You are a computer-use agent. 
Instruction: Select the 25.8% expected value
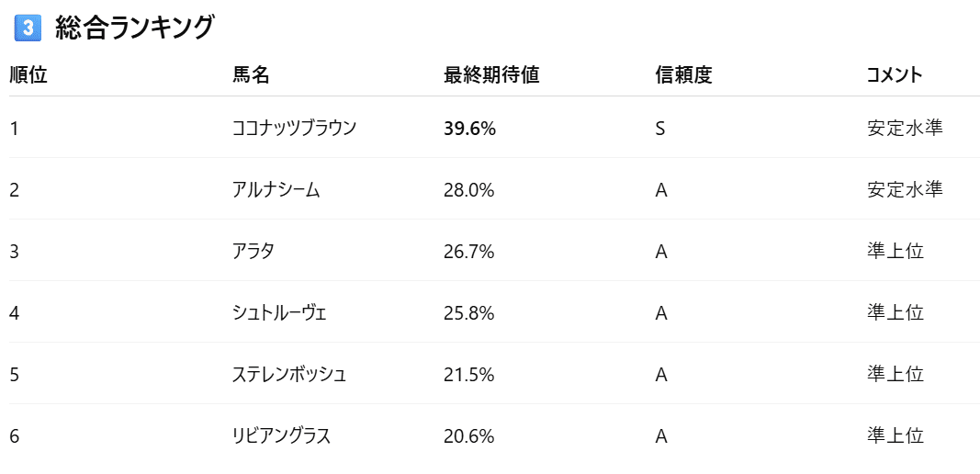(x=468, y=313)
